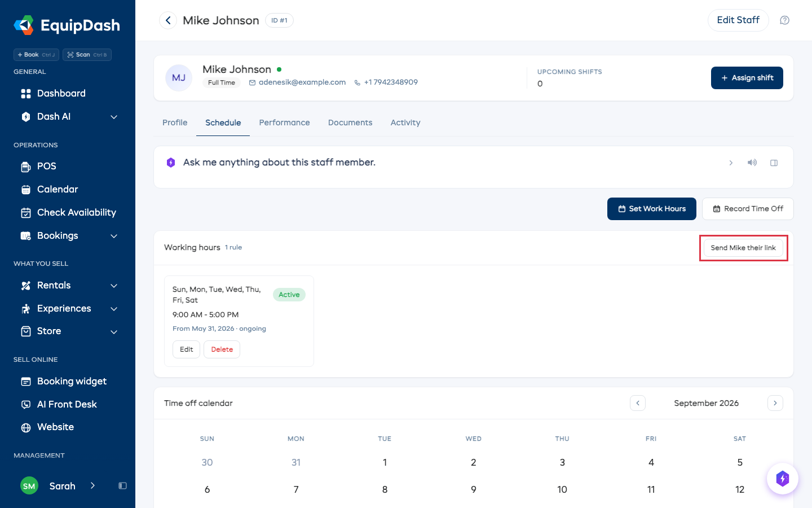The image size is (812, 508).
Task: Switch to the Profile tab
Action: [175, 122]
